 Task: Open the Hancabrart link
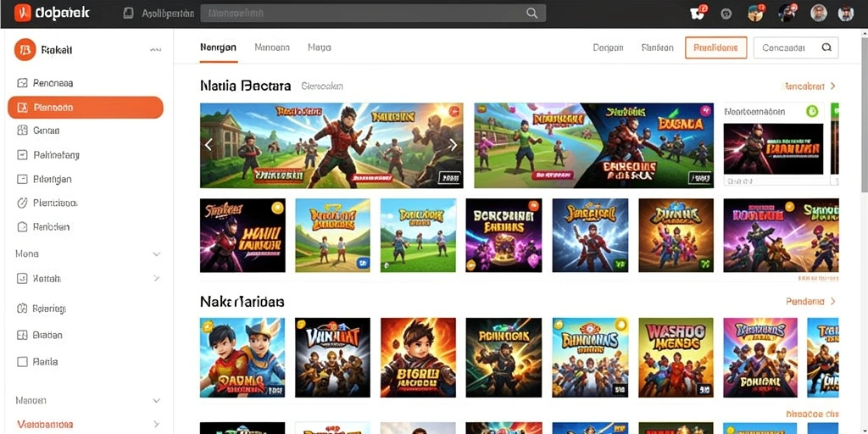pos(804,86)
